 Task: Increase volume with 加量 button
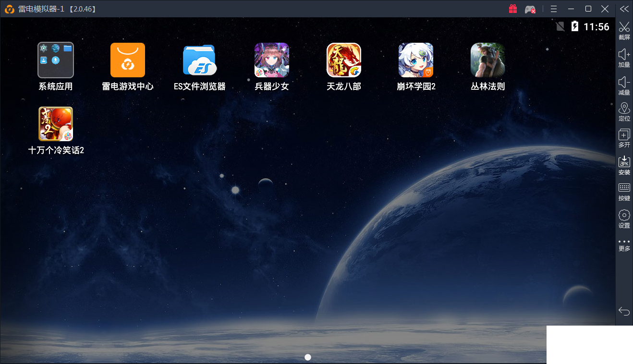click(x=624, y=58)
